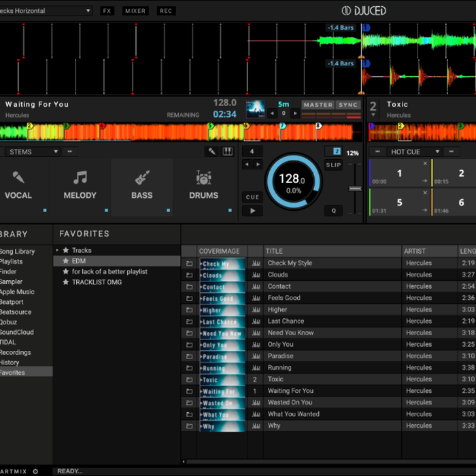Sort tracks by TITLE column
Screen dimensions: 476x476
tap(333, 251)
